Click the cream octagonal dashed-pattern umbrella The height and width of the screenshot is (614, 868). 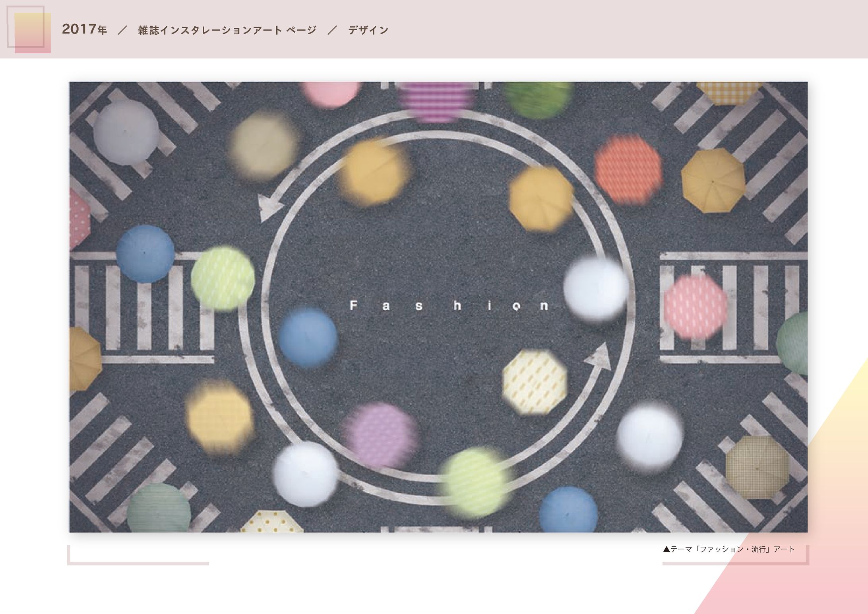point(535,382)
